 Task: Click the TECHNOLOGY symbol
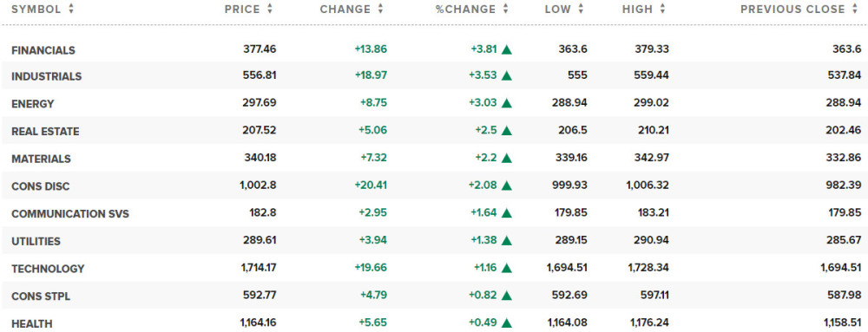point(48,269)
